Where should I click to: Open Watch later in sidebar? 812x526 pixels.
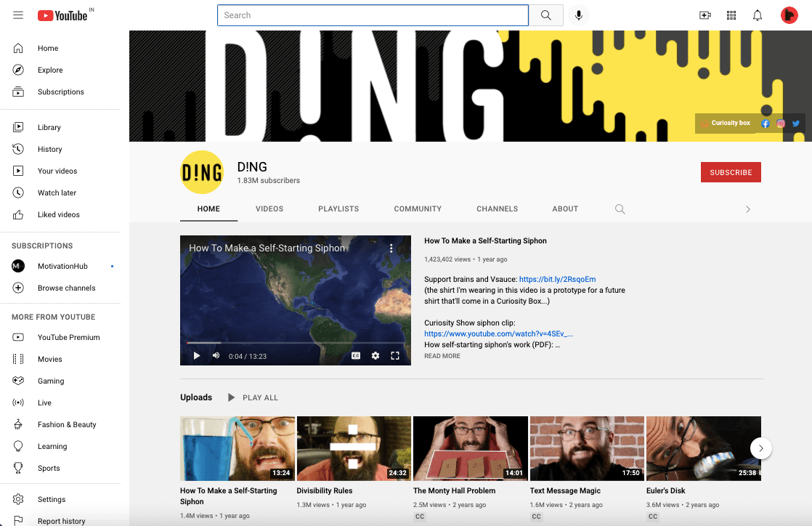pyautogui.click(x=60, y=193)
